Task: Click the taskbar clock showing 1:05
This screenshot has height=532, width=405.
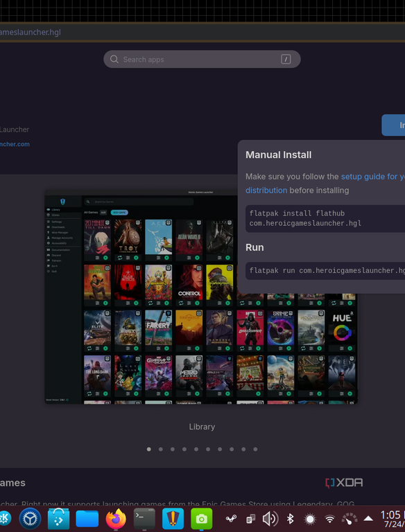Action: coord(393,519)
